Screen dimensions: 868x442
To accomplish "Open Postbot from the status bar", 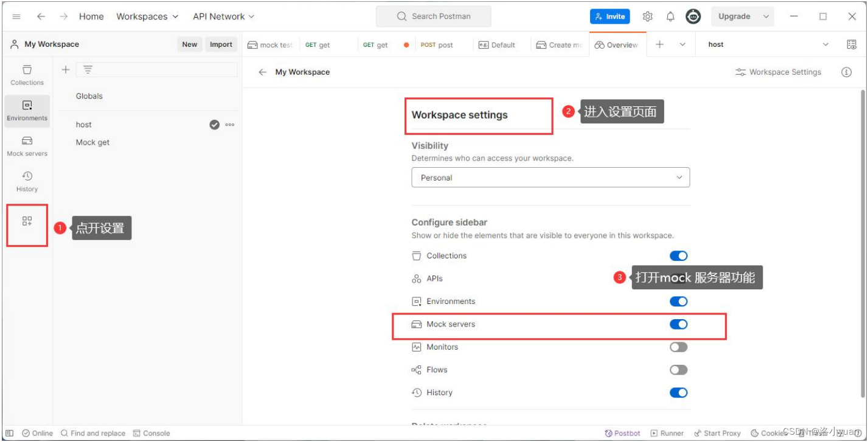I will tap(623, 433).
